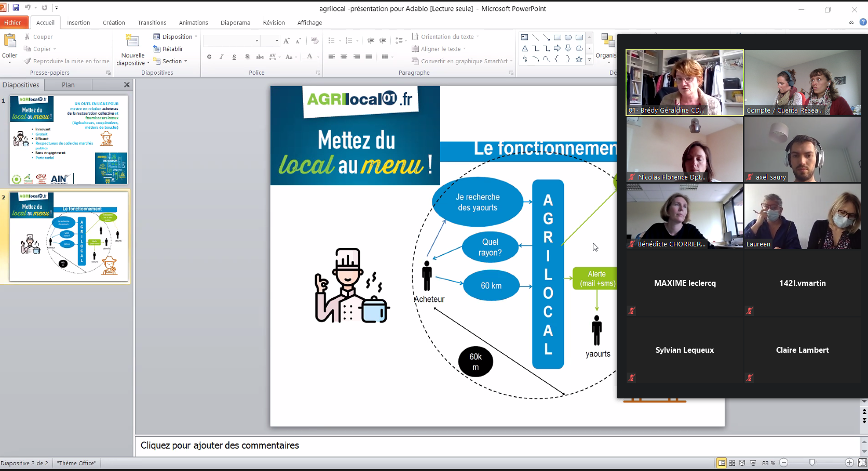Expand the Disposition layout dropdown

tap(175, 37)
